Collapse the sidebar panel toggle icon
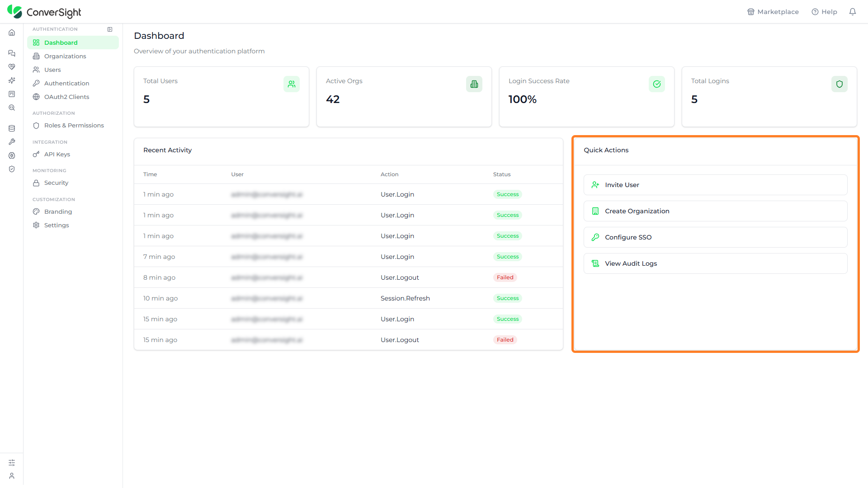Screen dimensions: 868x488 click(110, 29)
